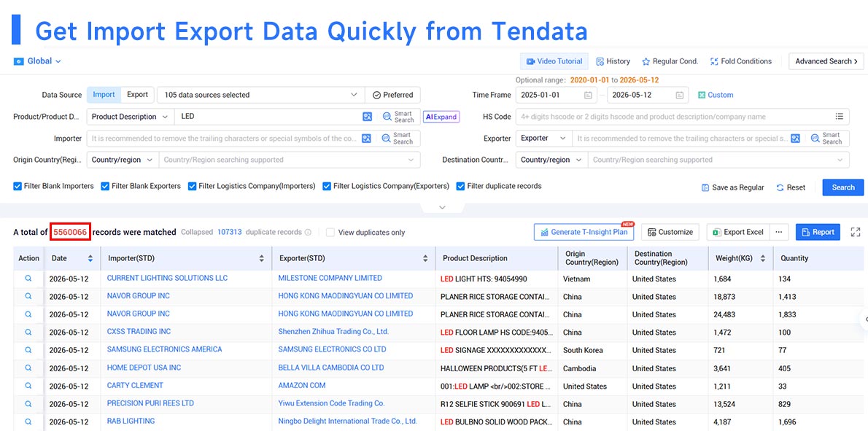This screenshot has width=868, height=431.
Task: View details for HOME DEPOT USA row
Action: [x=28, y=368]
